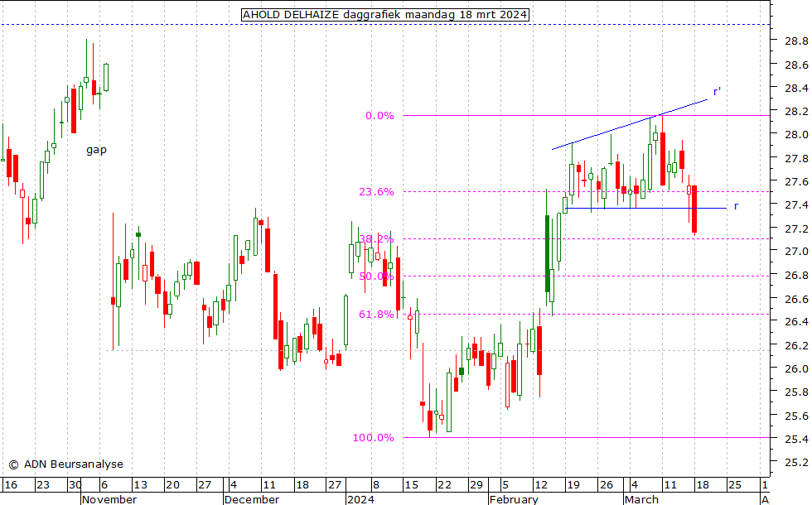Click date tick 30 on time axis

75,485
